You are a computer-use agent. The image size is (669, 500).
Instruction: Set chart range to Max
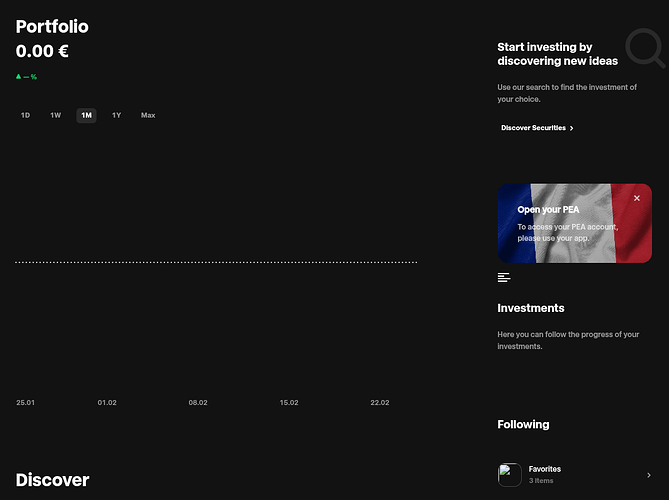click(x=148, y=115)
